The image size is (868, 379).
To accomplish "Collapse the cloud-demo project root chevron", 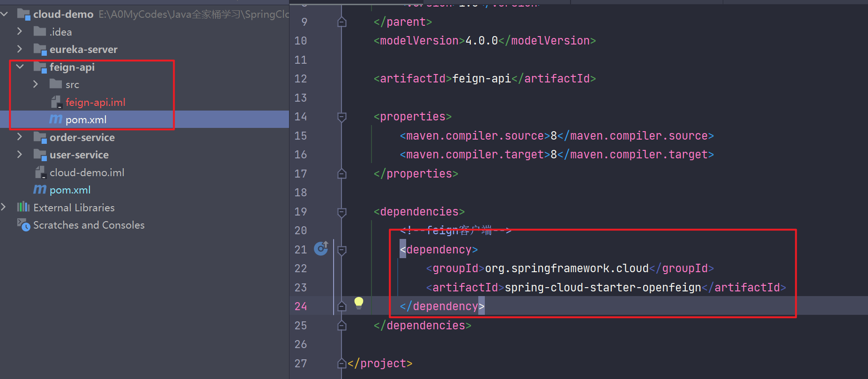I will click(4, 14).
